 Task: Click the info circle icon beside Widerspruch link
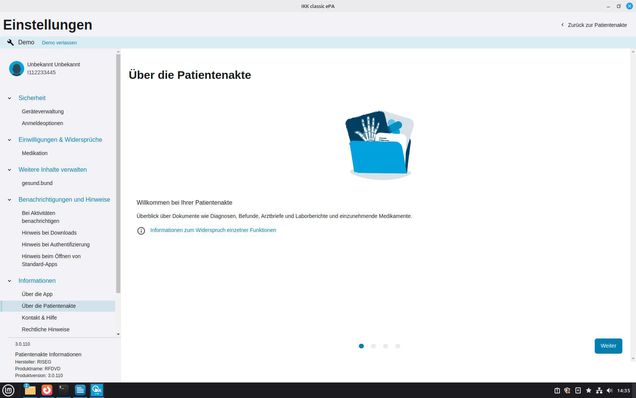click(x=141, y=231)
